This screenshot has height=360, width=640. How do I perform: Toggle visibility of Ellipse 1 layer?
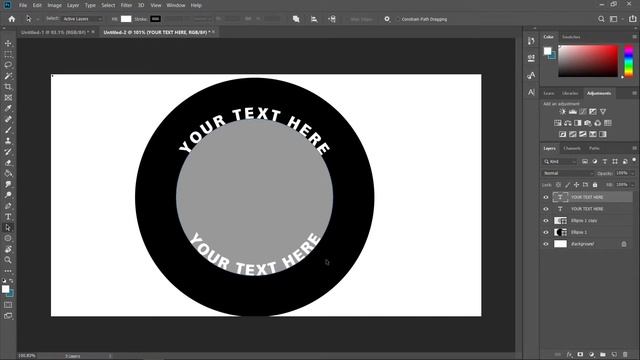[x=546, y=232]
